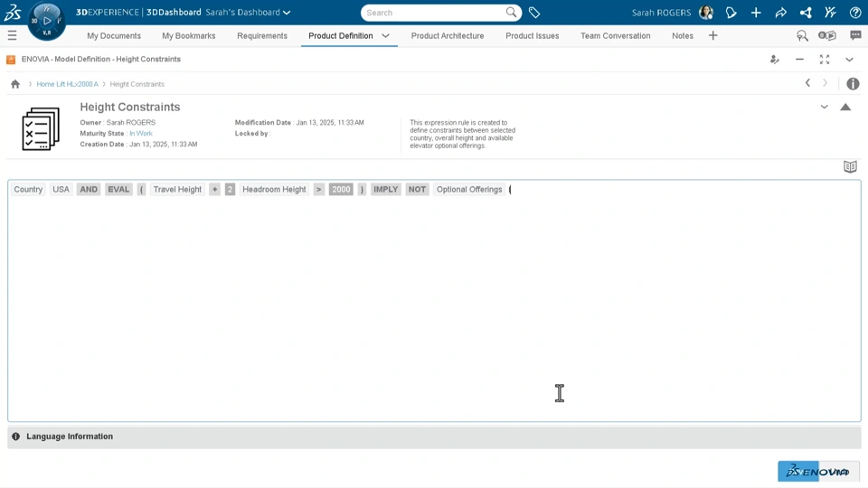This screenshot has height=488, width=868.
Task: Open the tab bar search-chat icon
Action: [802, 36]
